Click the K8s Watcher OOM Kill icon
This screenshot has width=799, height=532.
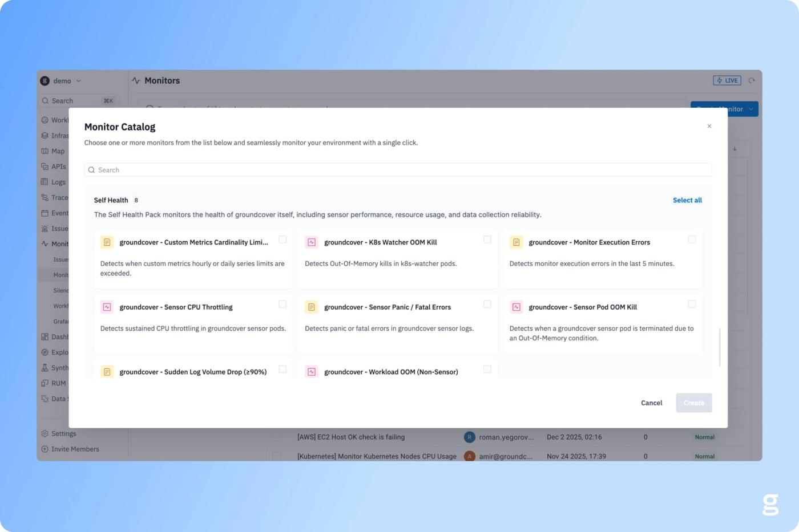click(312, 242)
